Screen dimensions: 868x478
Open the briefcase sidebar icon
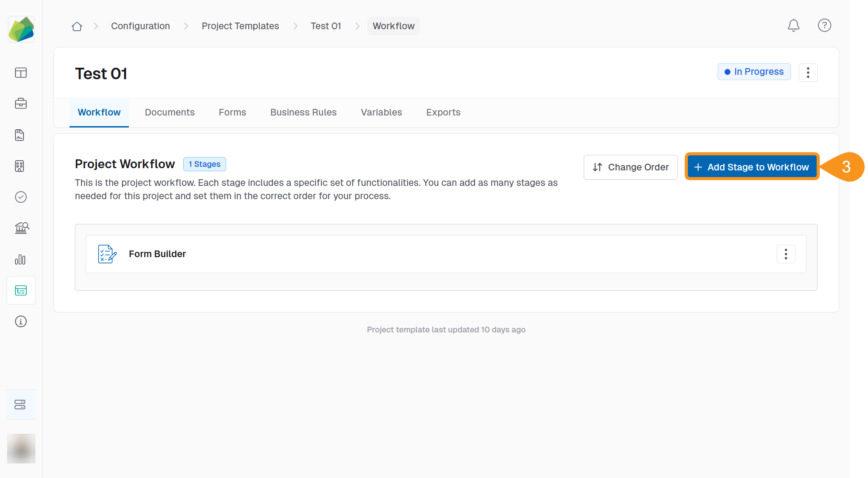(x=21, y=104)
